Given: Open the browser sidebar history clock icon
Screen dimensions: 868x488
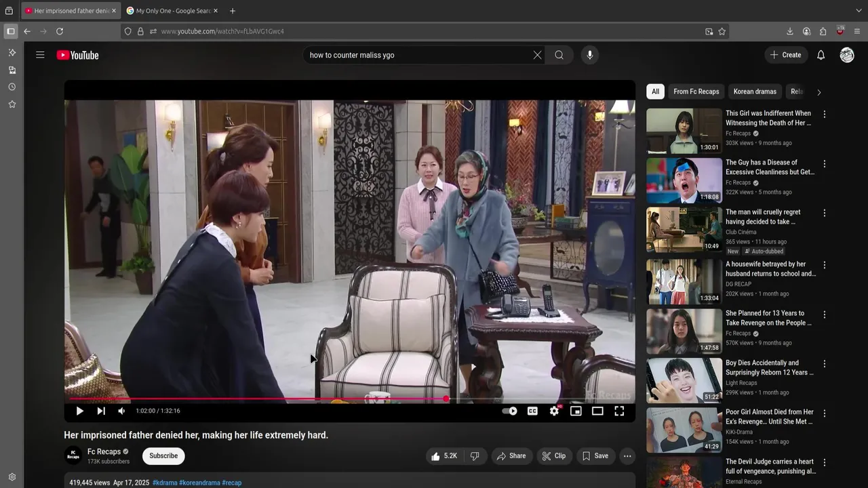Looking at the screenshot, I should click(x=12, y=87).
